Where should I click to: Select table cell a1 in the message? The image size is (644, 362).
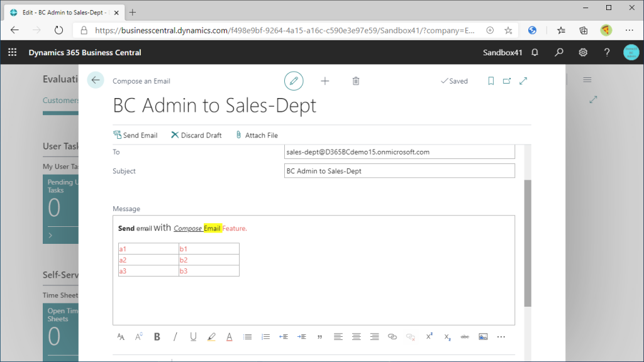click(x=148, y=249)
